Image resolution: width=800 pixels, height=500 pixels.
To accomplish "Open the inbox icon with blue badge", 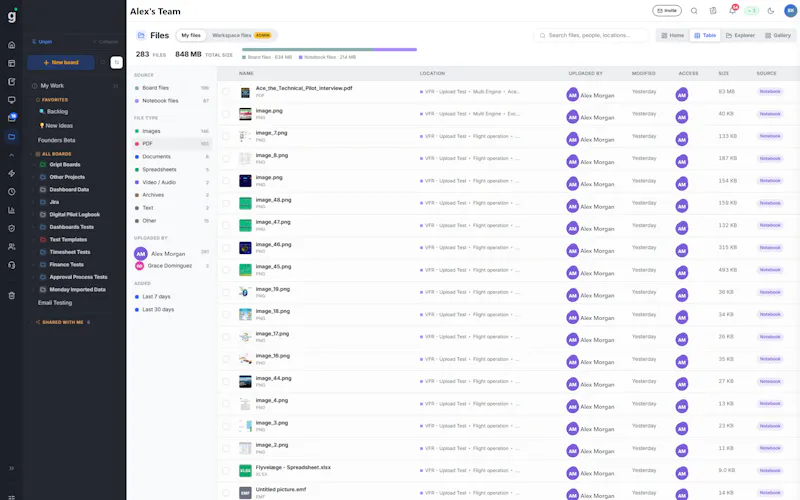I will coord(12,118).
